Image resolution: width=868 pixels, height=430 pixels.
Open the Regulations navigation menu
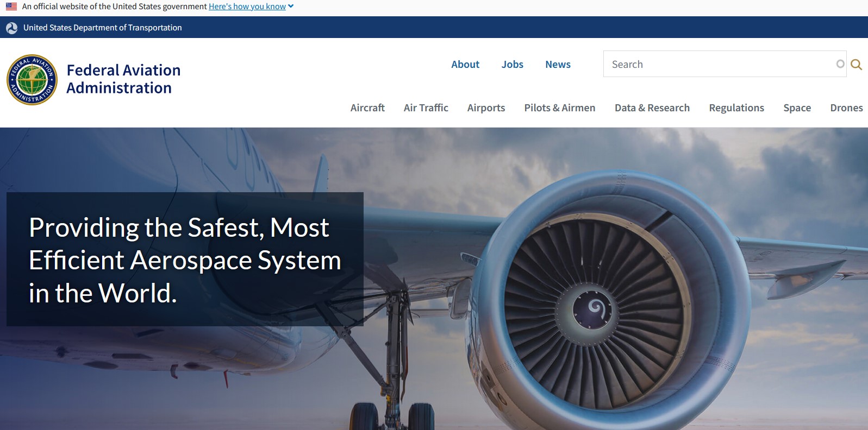736,108
